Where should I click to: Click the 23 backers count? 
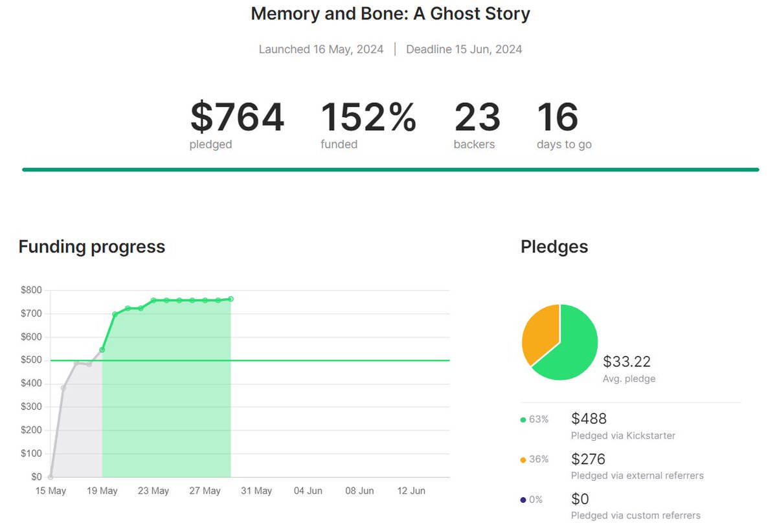point(477,118)
